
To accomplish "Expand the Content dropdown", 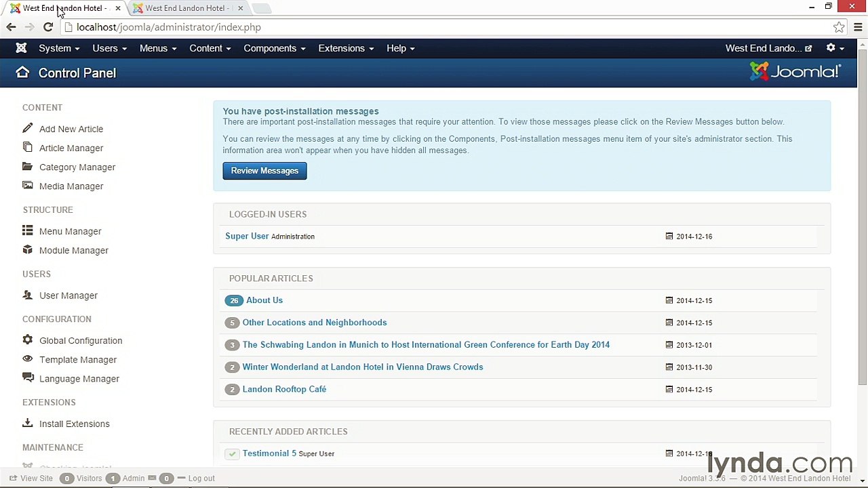I will coord(210,48).
